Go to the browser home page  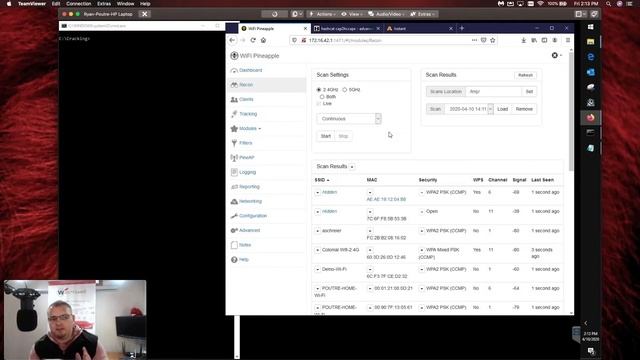(x=263, y=40)
